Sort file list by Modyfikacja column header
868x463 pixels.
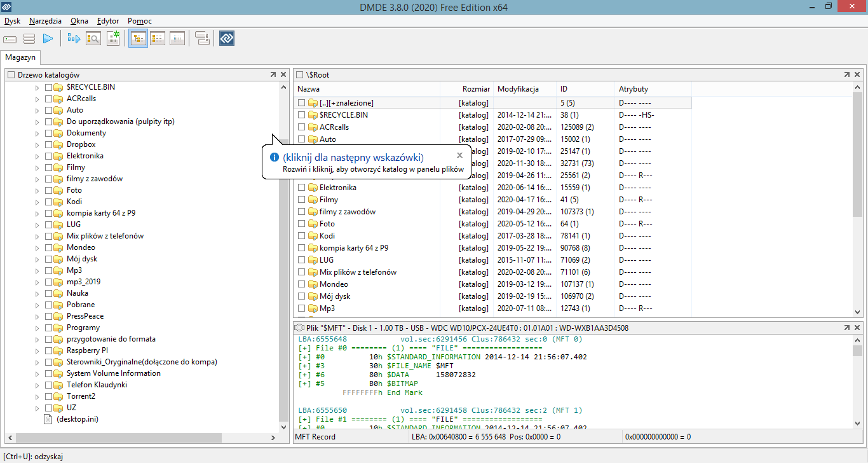pyautogui.click(x=524, y=89)
